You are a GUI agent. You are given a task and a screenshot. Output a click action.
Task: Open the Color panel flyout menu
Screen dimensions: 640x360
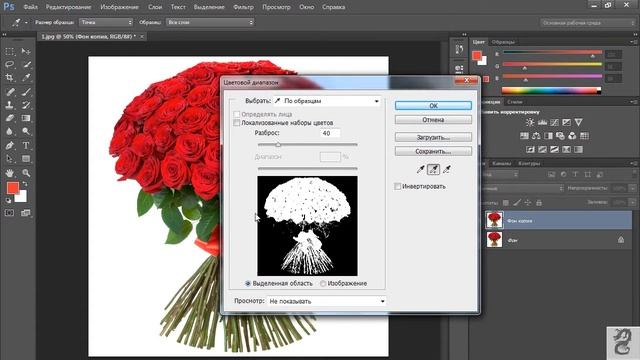click(x=633, y=42)
